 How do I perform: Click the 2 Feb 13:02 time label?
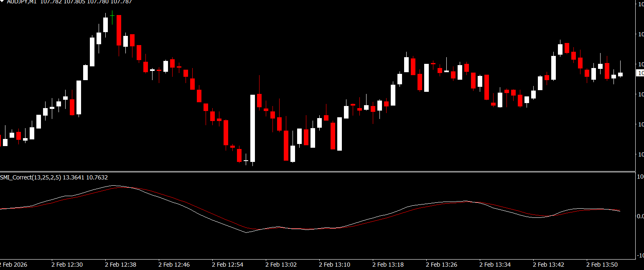tap(281, 265)
